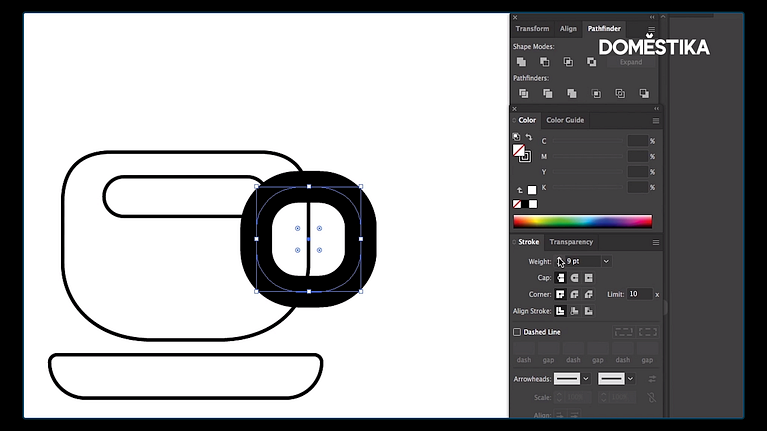The image size is (767, 431).
Task: Enable the Dashed Line checkbox
Action: click(x=518, y=332)
